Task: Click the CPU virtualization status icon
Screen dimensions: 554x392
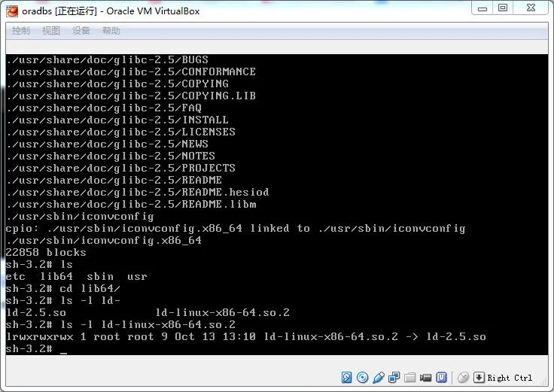Action: [442, 378]
